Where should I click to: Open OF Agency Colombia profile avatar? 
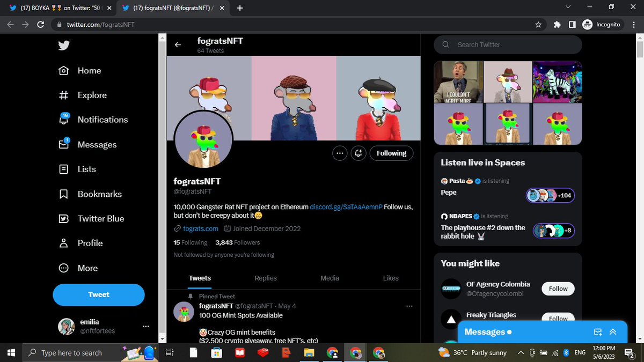click(451, 289)
